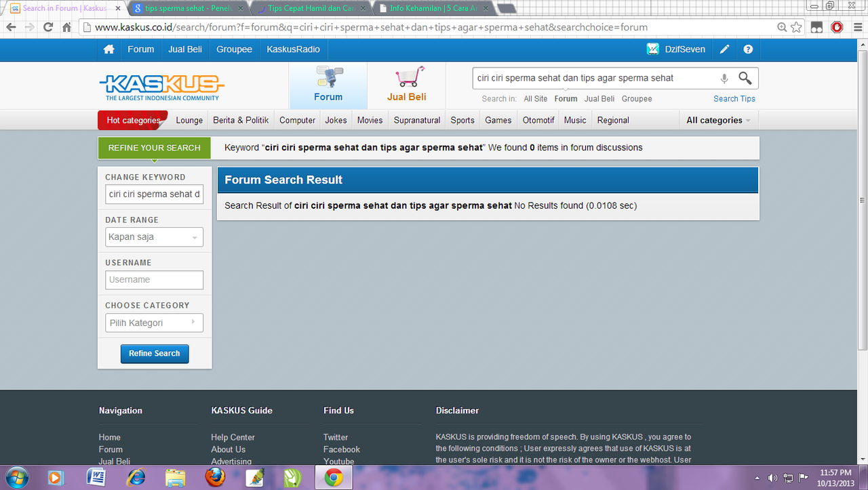The image size is (868, 490).
Task: Set search scope to Jual Beli
Action: click(x=599, y=99)
